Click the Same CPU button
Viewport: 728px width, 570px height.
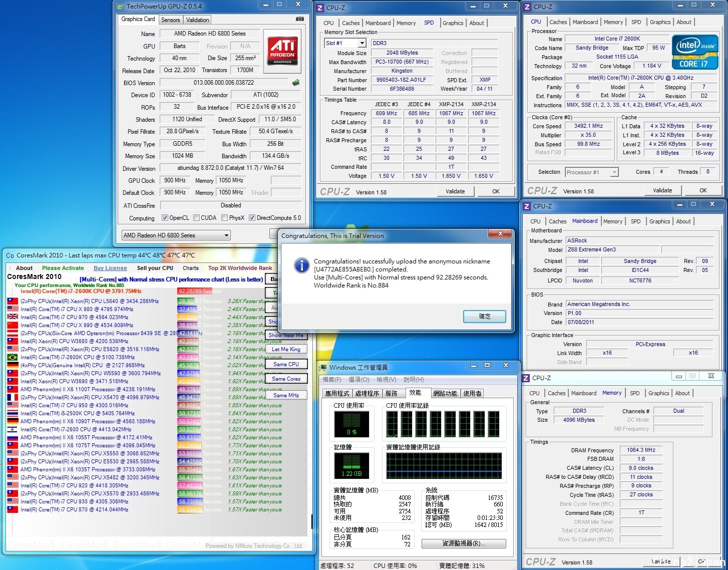click(286, 364)
